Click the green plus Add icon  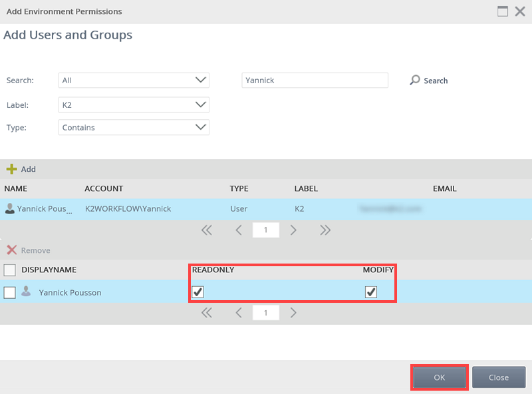(x=11, y=169)
